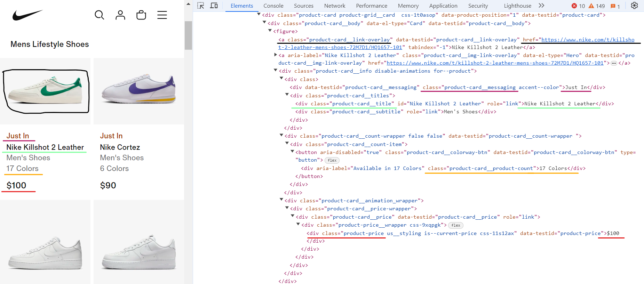The height and width of the screenshot is (284, 644).
Task: Click the Mens Lifestyle Shoes heading
Action: 50,44
